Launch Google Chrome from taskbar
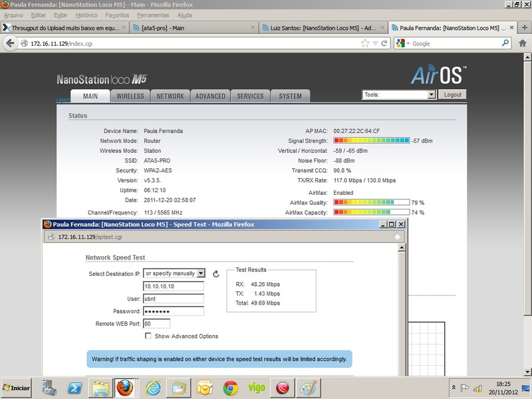This screenshot has width=532, height=399. [x=230, y=388]
